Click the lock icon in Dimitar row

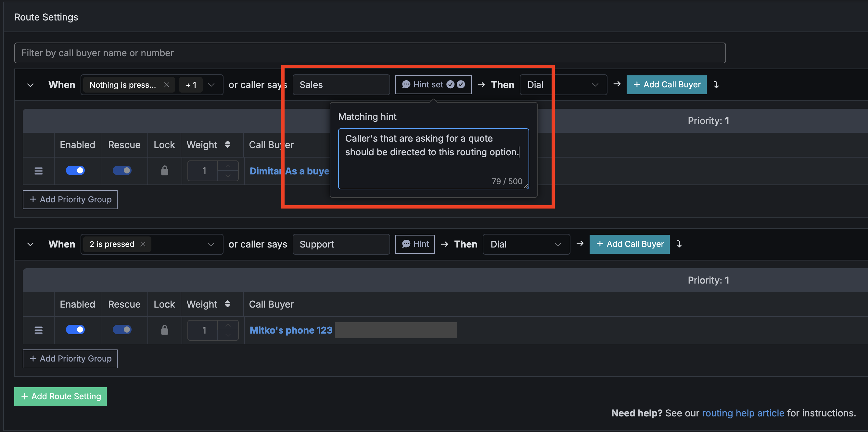coord(164,171)
